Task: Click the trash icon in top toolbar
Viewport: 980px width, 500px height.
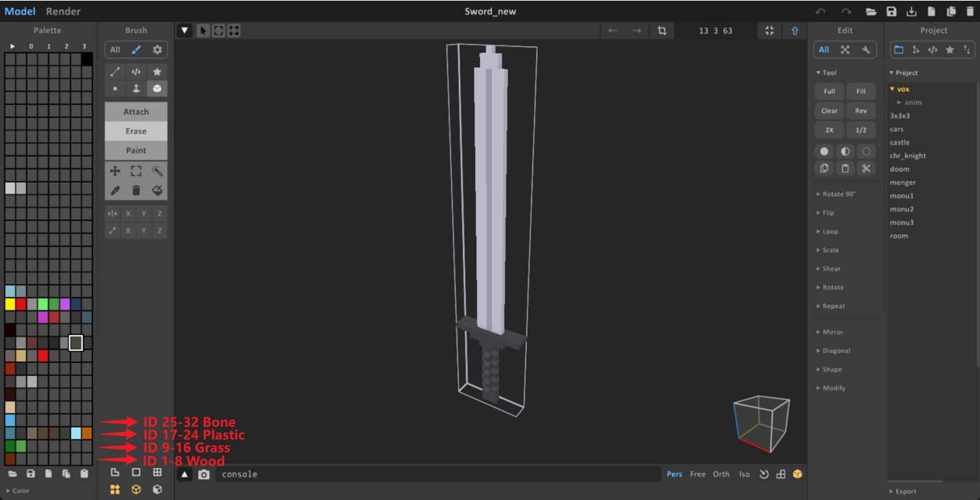Action: pyautogui.click(x=970, y=11)
